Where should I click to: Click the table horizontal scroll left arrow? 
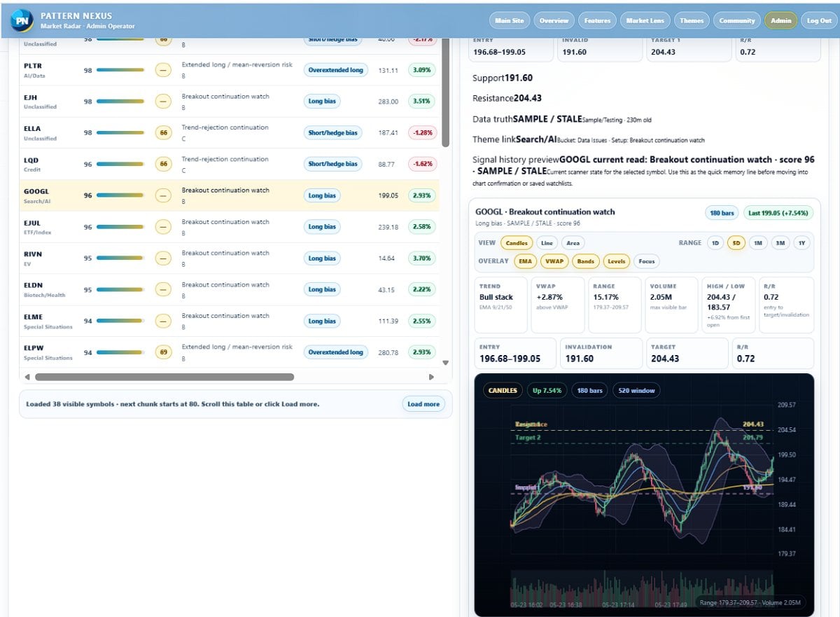click(27, 377)
